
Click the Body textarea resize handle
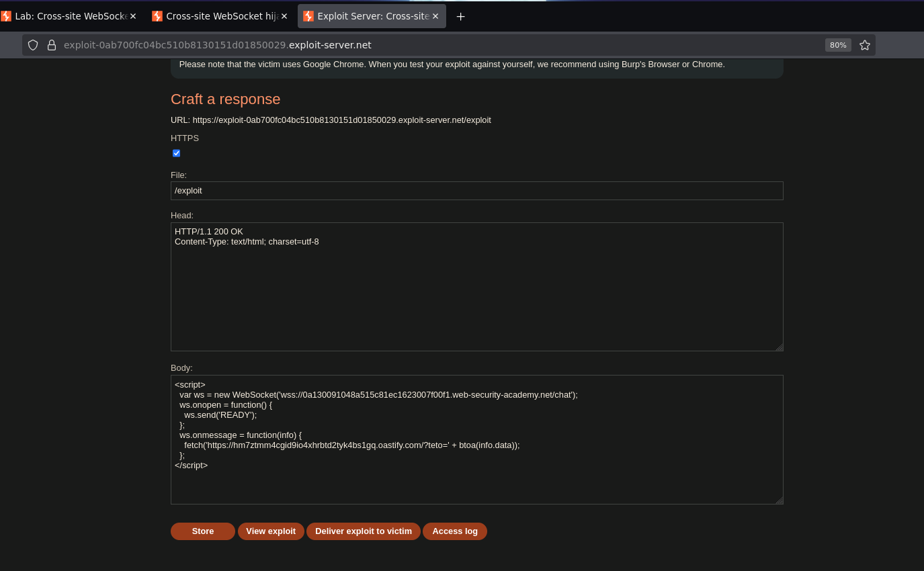(x=779, y=500)
